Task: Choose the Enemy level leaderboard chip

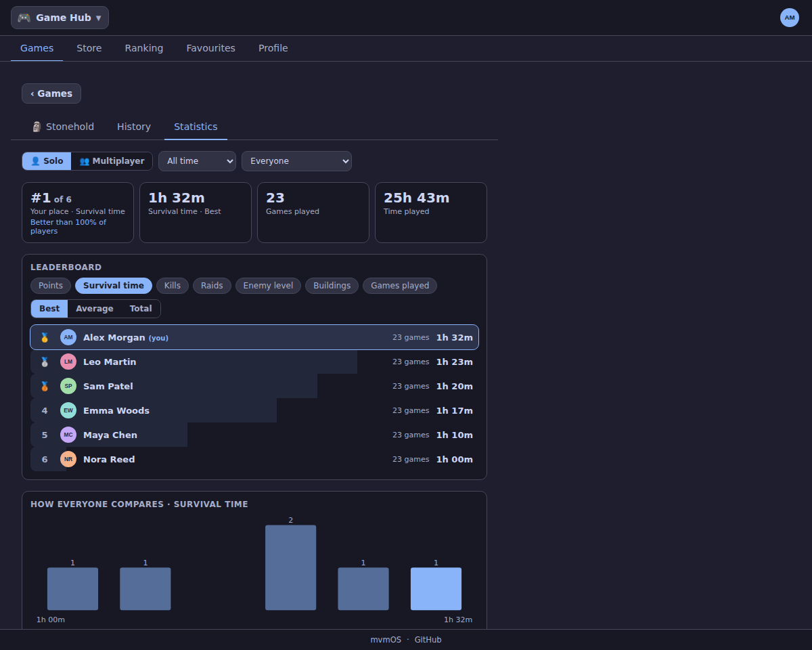Action: pyautogui.click(x=268, y=286)
